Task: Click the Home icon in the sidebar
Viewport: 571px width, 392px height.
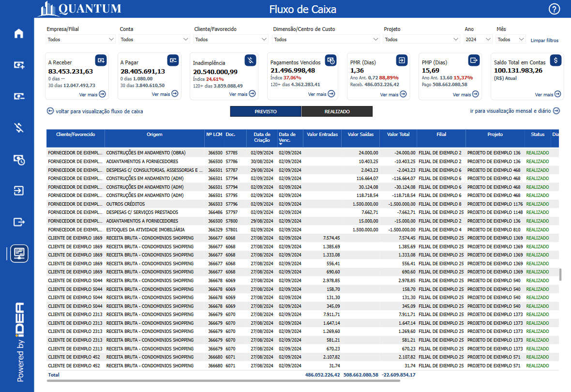Action: click(x=19, y=34)
